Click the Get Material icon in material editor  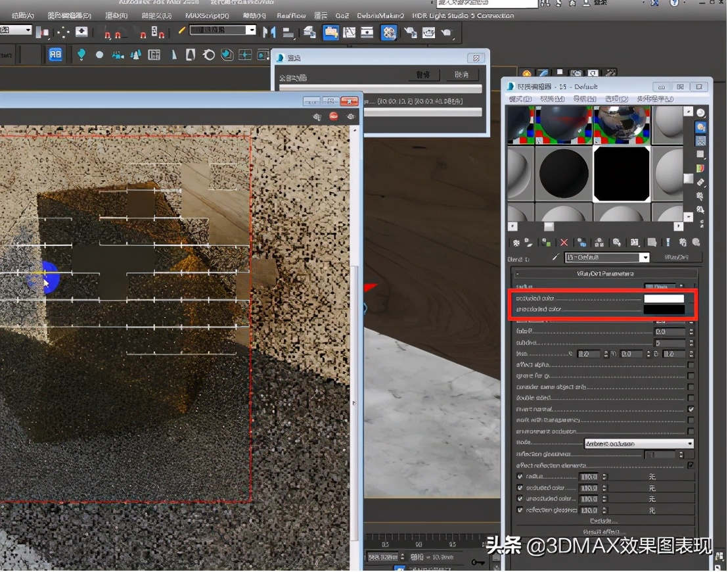click(x=515, y=243)
